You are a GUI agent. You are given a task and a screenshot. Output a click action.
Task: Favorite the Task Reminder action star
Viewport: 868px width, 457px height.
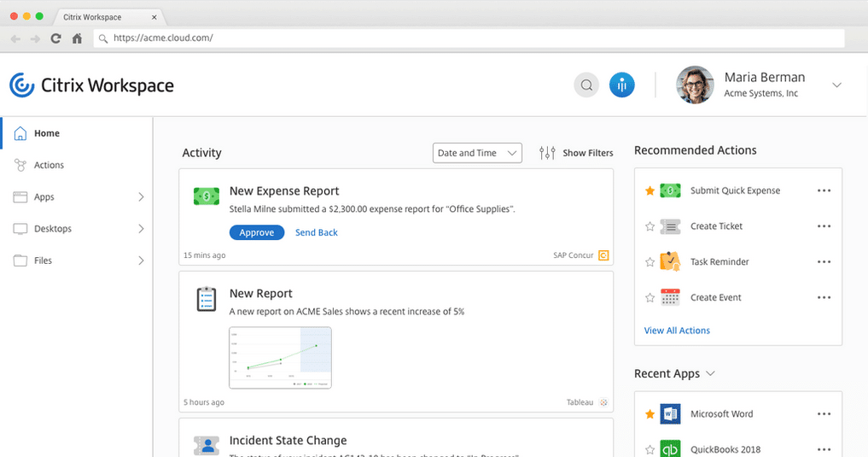pyautogui.click(x=650, y=262)
